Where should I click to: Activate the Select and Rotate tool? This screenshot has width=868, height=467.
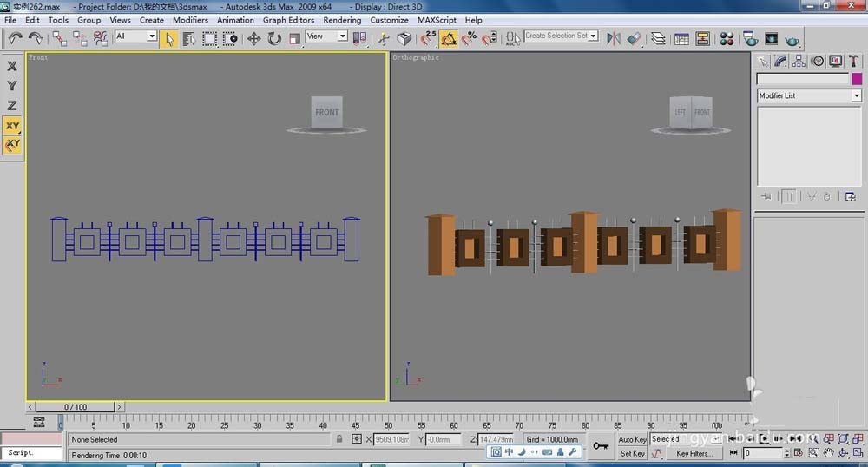[x=274, y=38]
